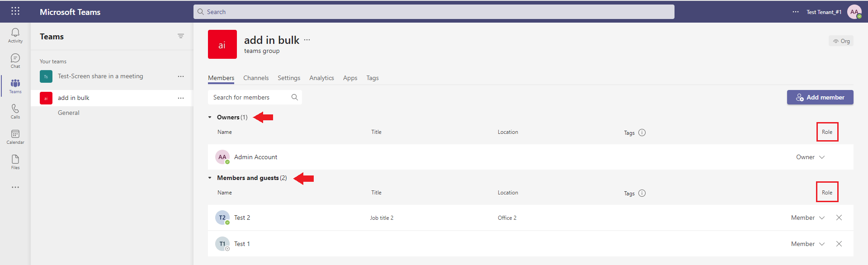Open Calendar in the left rail

click(15, 137)
